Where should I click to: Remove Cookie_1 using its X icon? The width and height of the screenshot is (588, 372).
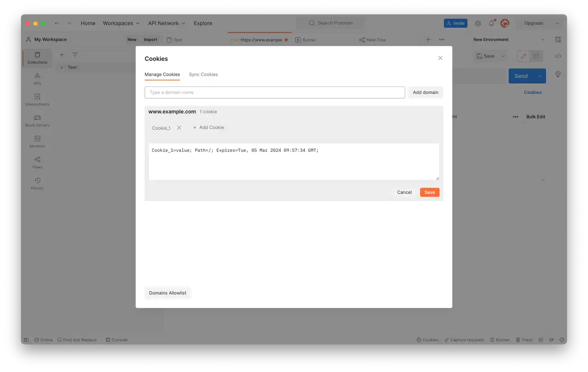point(179,128)
